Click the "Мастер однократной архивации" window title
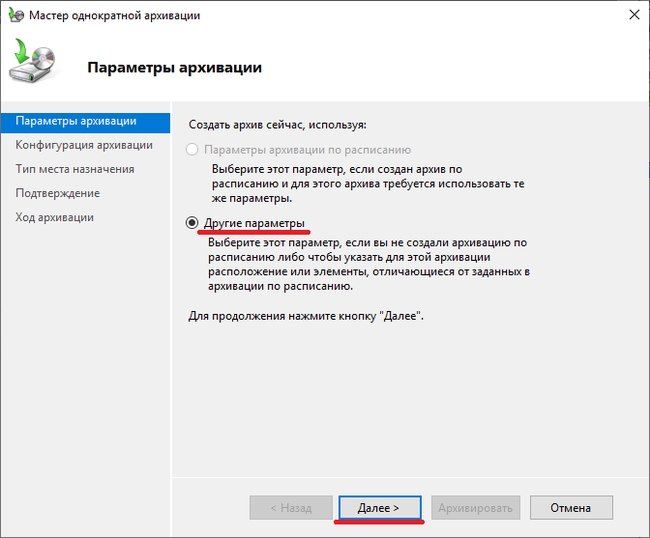Viewport: 650px width, 538px height. pos(113,16)
